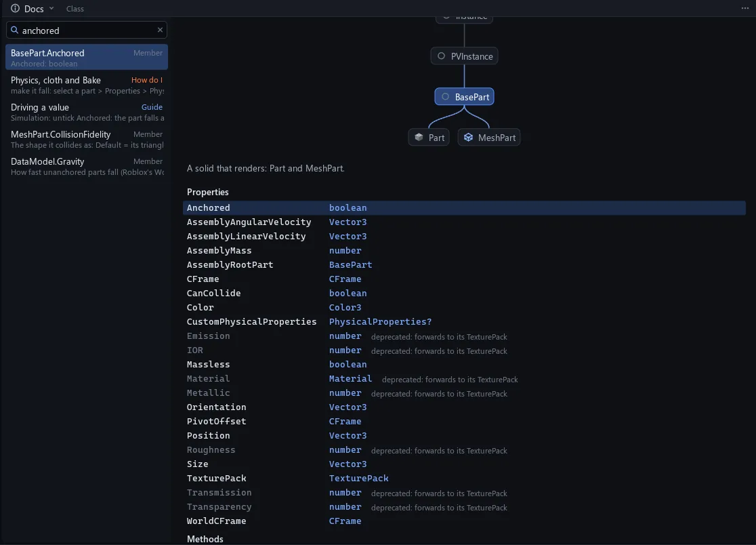Select the Orientation property
This screenshot has width=756, height=545.
(217, 407)
